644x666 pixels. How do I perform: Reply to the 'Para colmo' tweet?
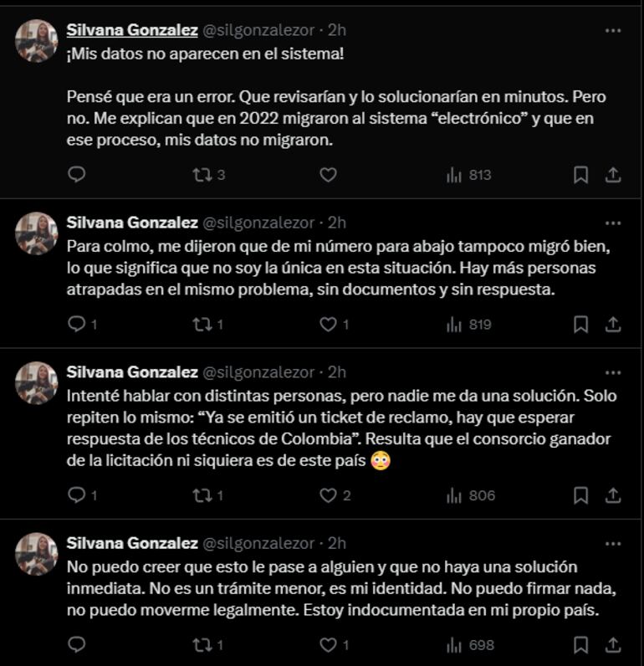(76, 325)
